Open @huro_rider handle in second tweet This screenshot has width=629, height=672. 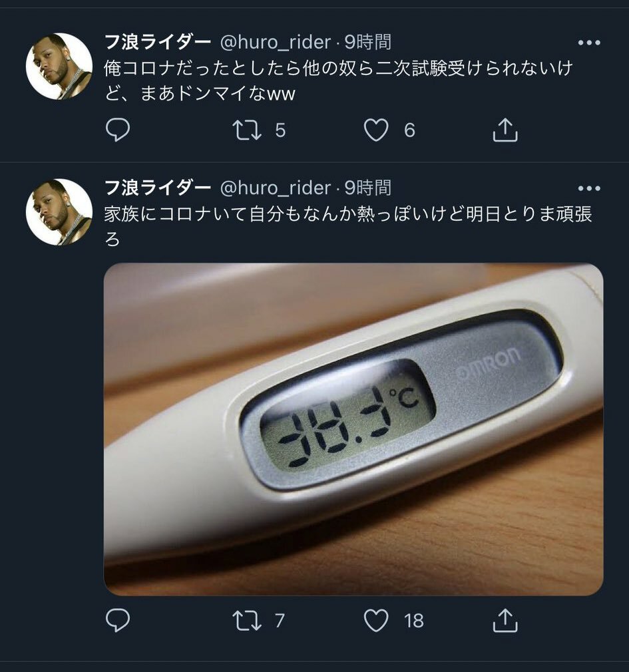(276, 188)
